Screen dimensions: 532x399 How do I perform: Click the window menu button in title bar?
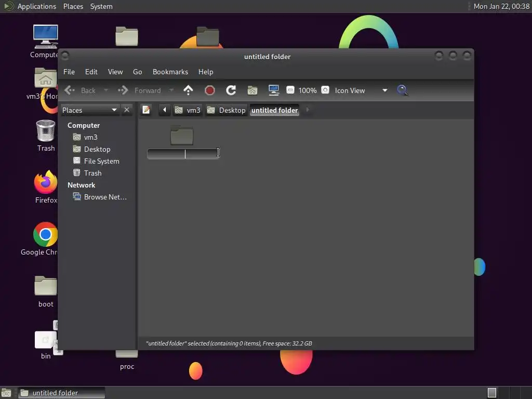65,55
